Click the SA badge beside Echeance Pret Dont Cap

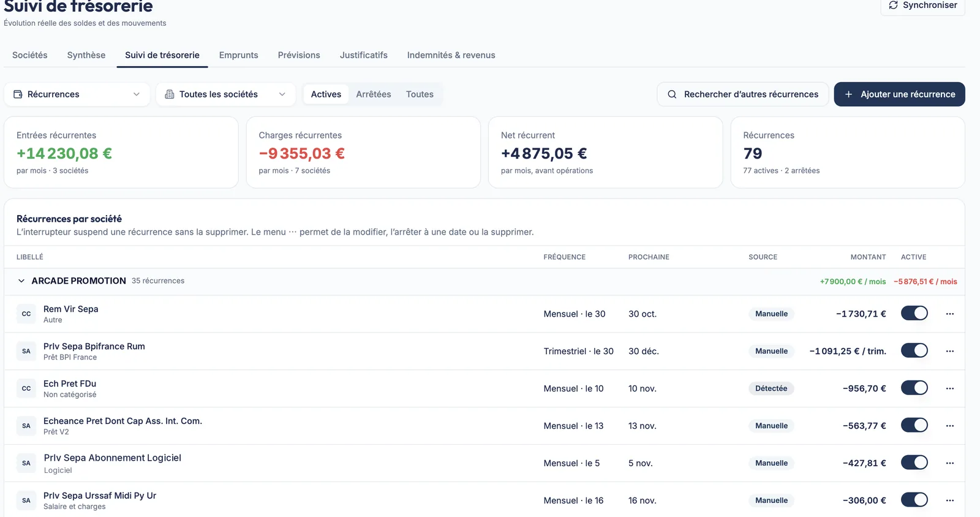(26, 426)
